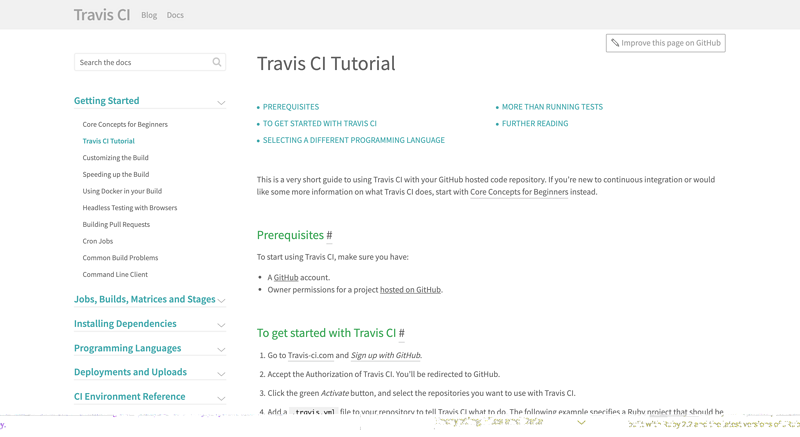800x437 pixels.
Task: Click Sign up with GitHub link
Action: 386,355
